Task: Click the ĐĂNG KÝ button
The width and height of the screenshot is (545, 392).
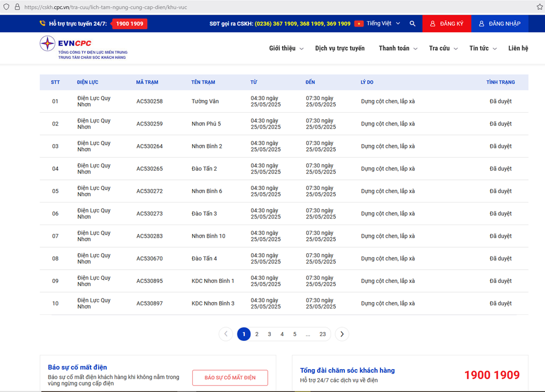Action: click(447, 24)
